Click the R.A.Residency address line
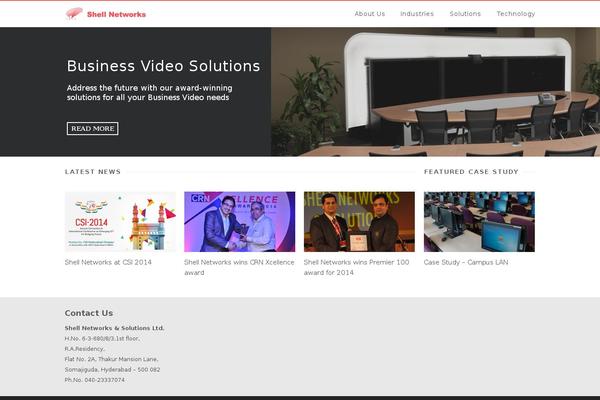Image resolution: width=600 pixels, height=400 pixels. [85, 349]
